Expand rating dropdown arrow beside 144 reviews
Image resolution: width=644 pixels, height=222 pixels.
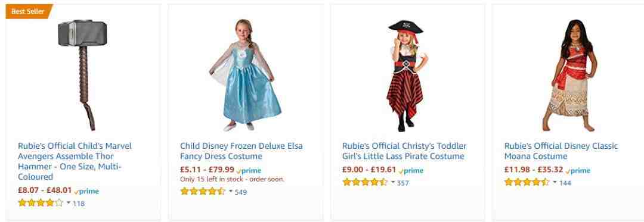pos(555,182)
